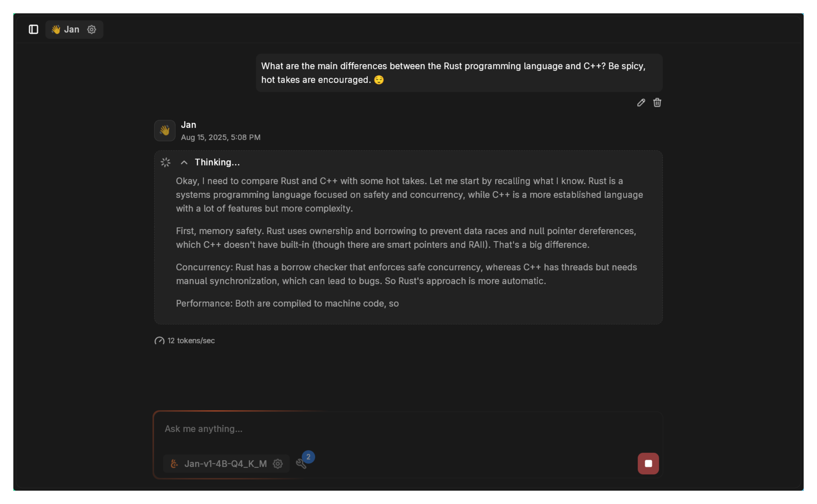Image resolution: width=817 pixels, height=504 pixels.
Task: Click the speedometer icon beside 12 tokens/sec
Action: 159,341
